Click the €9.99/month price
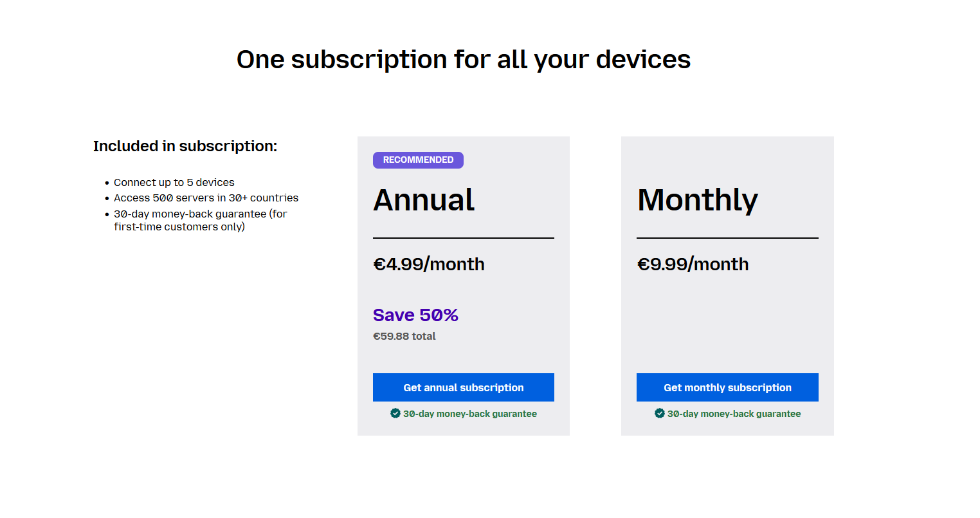980x518 pixels. [693, 264]
